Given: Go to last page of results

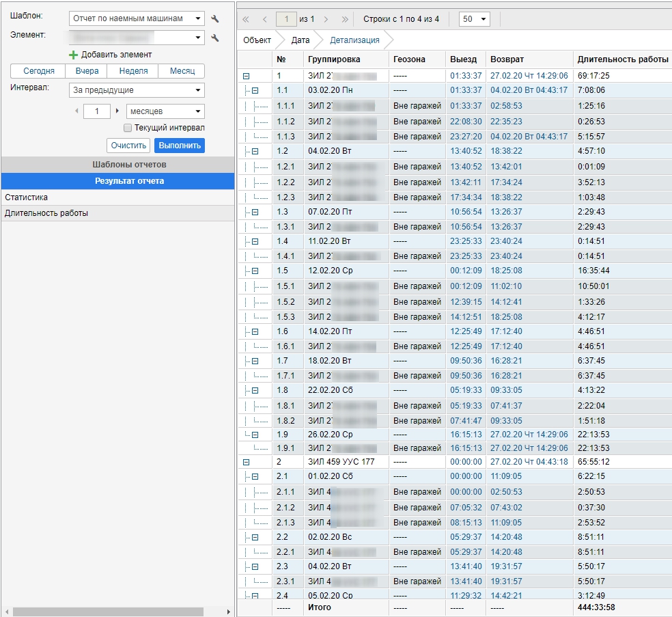Looking at the screenshot, I should [x=345, y=19].
